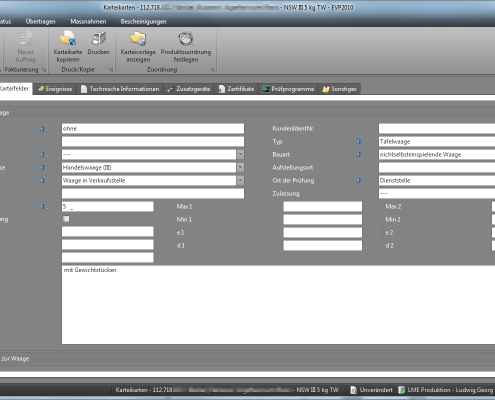Screen dimensions: 495x400
Task: Open the dropdown showing --- value
Action: point(240,154)
